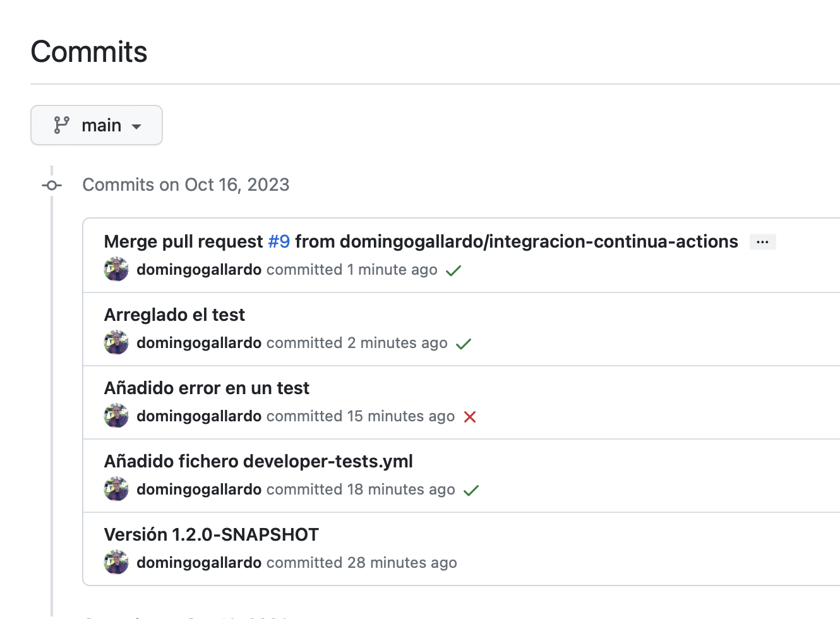The image size is (840, 619).
Task: Click the git branch icon in main button
Action: [61, 125]
